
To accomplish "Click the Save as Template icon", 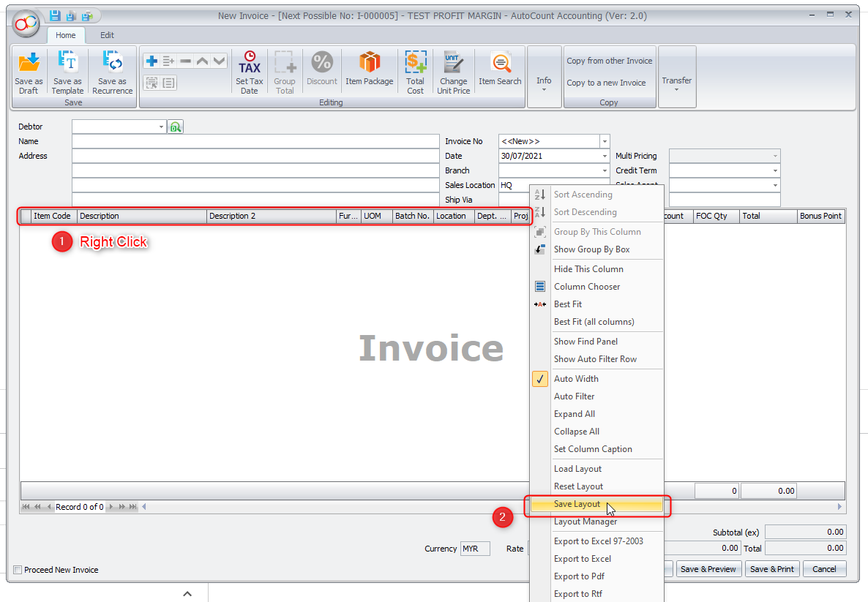I will [x=67, y=72].
